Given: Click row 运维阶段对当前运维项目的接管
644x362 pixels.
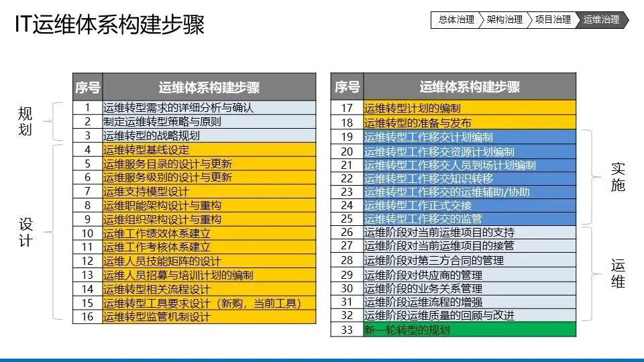Looking at the screenshot, I should [x=453, y=246].
